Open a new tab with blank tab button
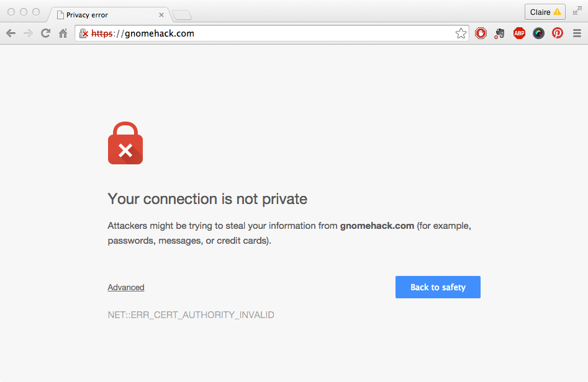Viewport: 588px width, 382px height. pyautogui.click(x=182, y=16)
